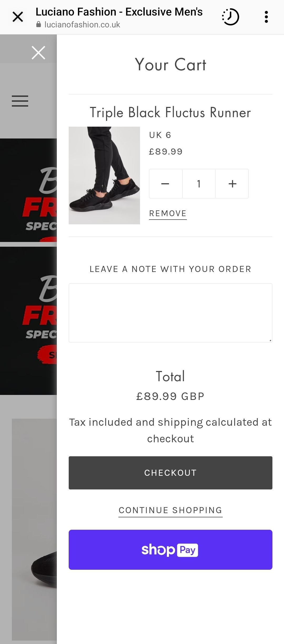Image resolution: width=284 pixels, height=644 pixels.
Task: Click the order note text area
Action: [170, 313]
